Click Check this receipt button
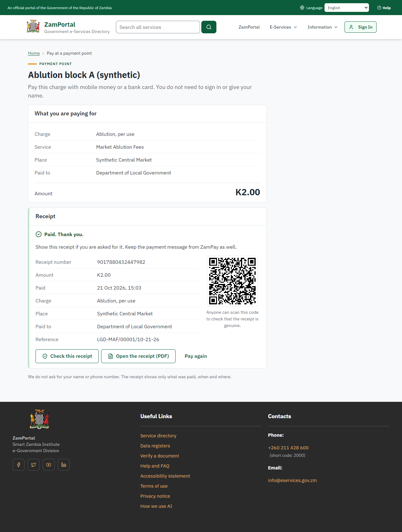Viewport: 402px width, 532px height. pyautogui.click(x=67, y=356)
